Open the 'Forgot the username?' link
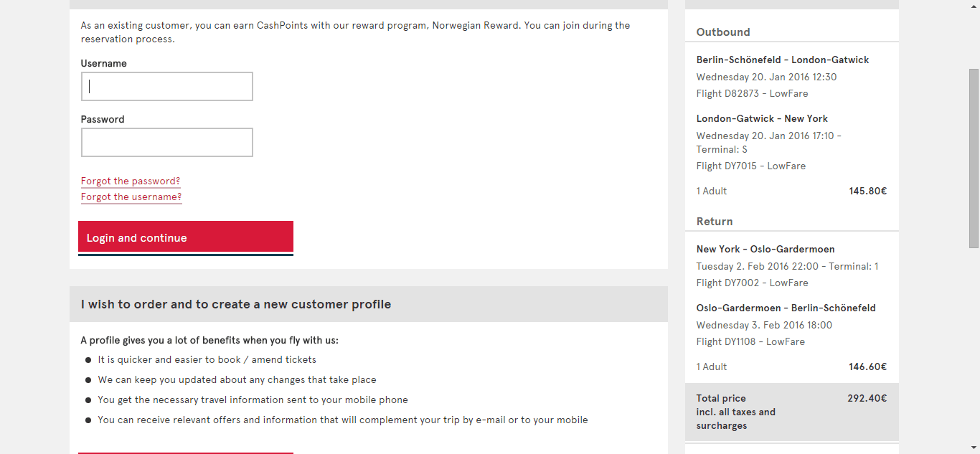The height and width of the screenshot is (454, 980). [131, 197]
